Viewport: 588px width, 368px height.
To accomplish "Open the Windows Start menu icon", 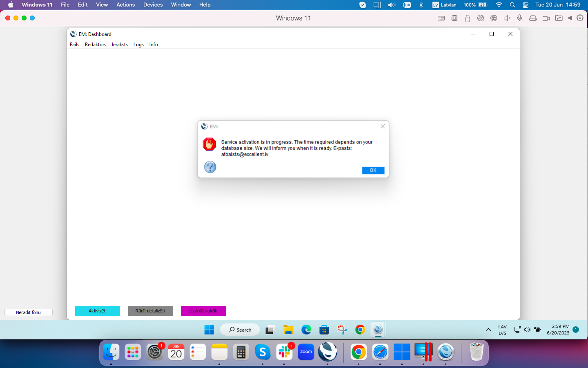I will (209, 330).
